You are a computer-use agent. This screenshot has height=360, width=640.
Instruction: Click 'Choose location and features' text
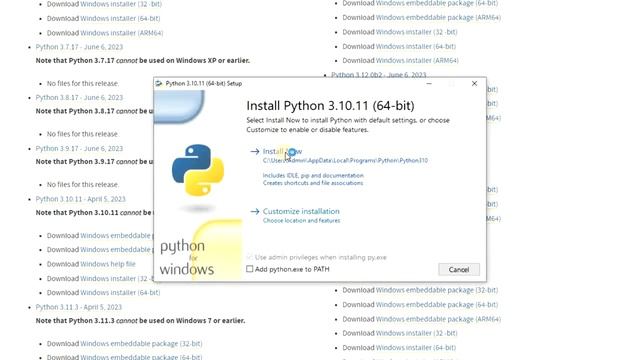[x=301, y=221]
